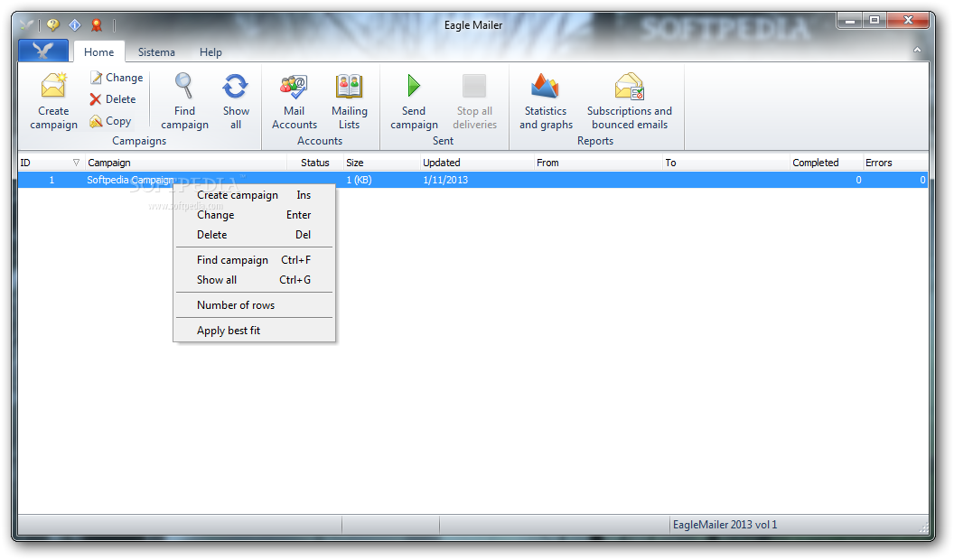Collapse the ribbon with the chevron
The image size is (954, 560).
tap(917, 51)
